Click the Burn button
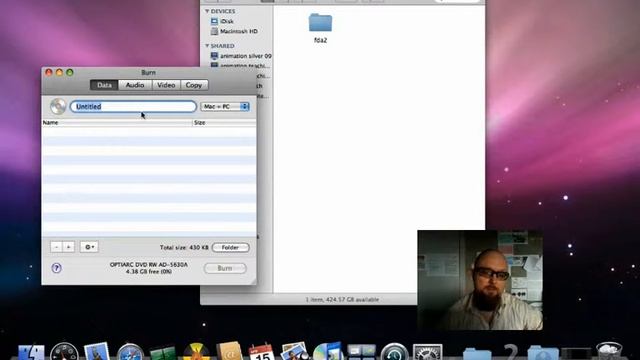This screenshot has height=360, width=640. [225, 268]
